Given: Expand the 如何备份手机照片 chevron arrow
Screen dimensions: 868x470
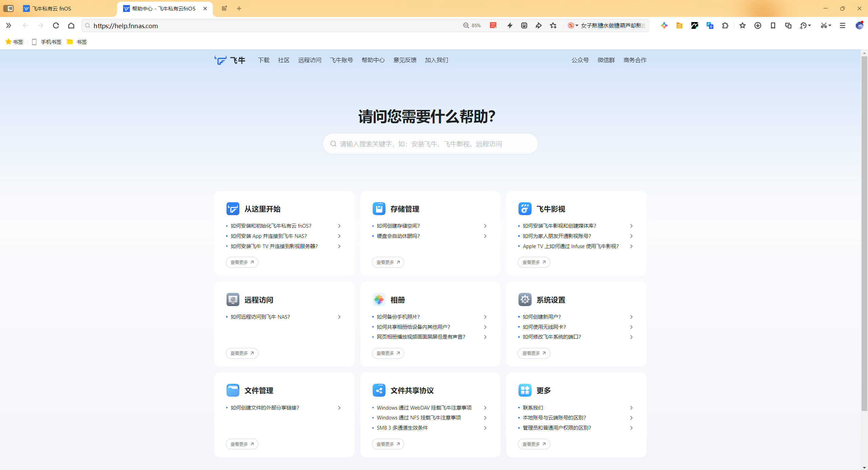Looking at the screenshot, I should click(x=485, y=317).
